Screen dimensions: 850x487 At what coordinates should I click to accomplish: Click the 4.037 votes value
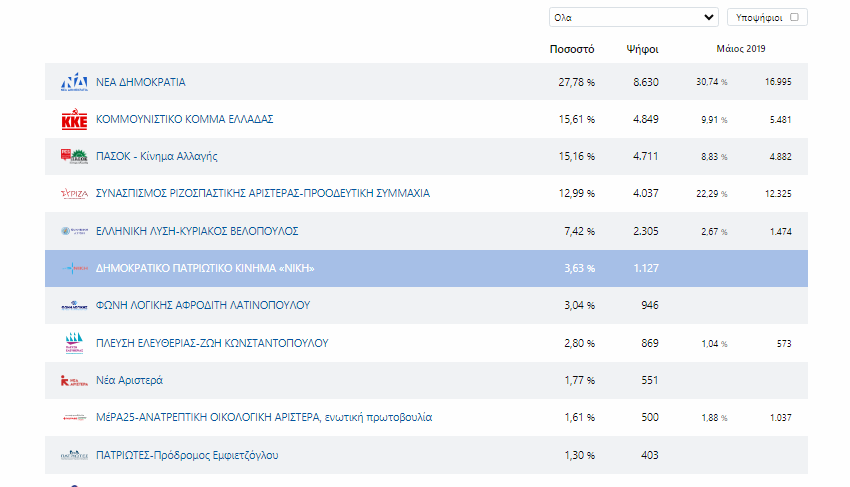coord(646,193)
